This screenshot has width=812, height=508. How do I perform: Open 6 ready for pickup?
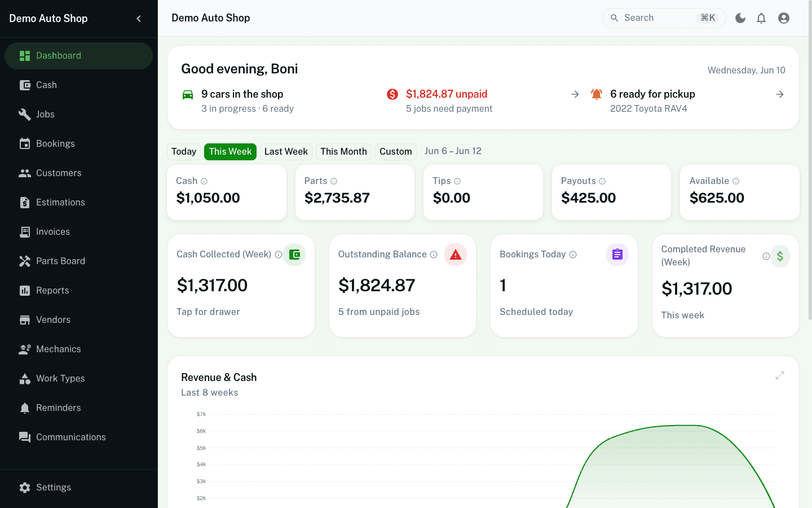pos(652,94)
